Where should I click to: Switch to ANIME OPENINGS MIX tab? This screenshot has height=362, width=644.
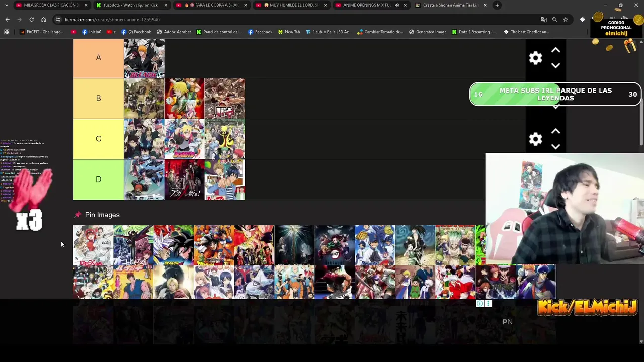coord(371,5)
